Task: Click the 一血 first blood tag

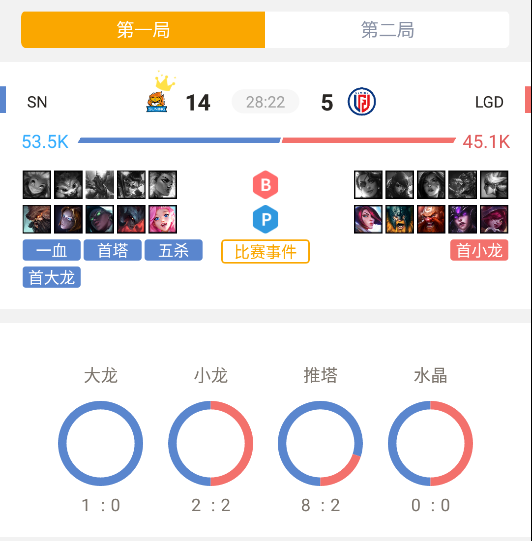Action: point(52,250)
